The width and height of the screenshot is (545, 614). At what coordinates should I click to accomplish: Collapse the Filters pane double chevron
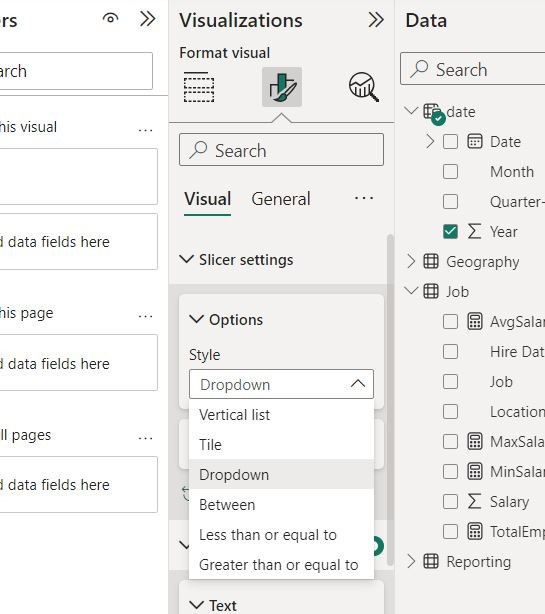click(148, 18)
